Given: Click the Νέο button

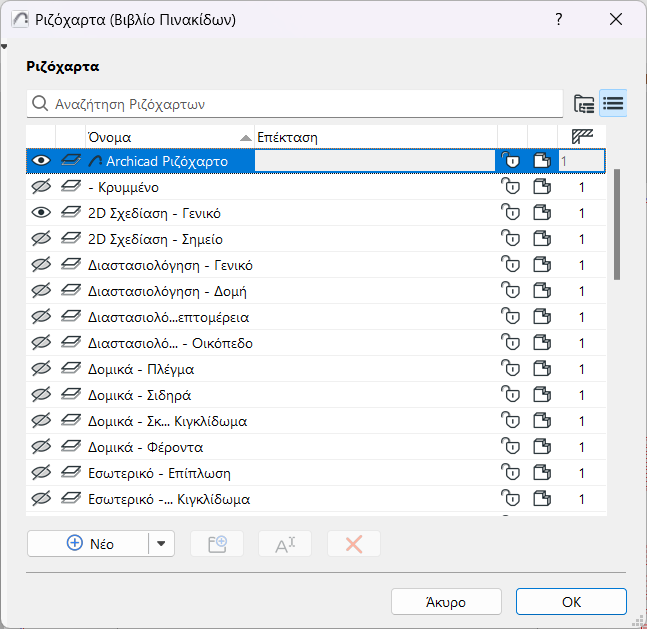Looking at the screenshot, I should (88, 544).
